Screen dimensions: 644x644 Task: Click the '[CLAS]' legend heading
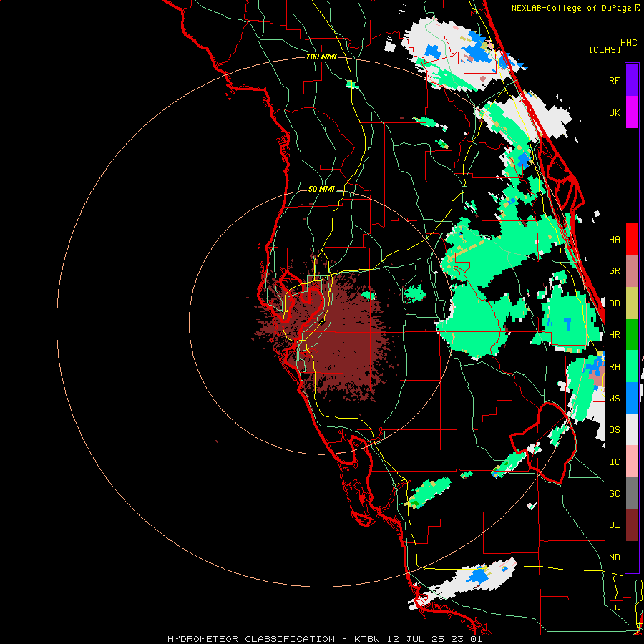coord(605,49)
